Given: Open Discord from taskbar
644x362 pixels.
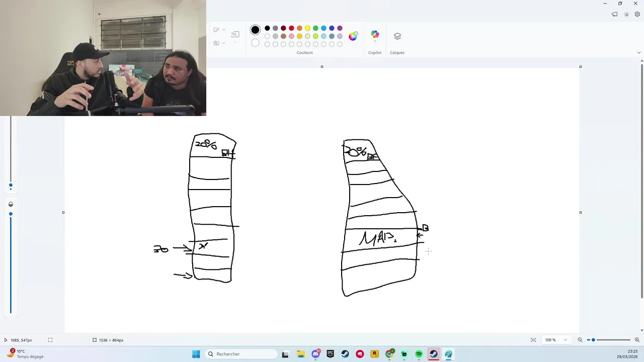Looking at the screenshot, I should tap(315, 354).
